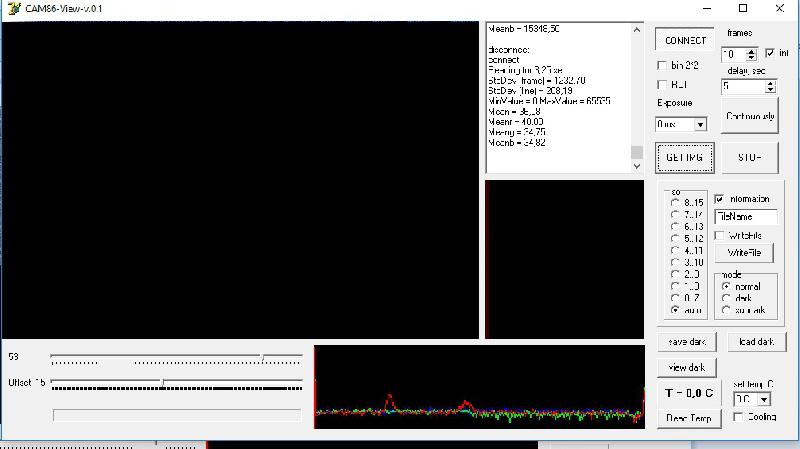This screenshot has width=800, height=449.
Task: Select sub dark mode radio button
Action: click(726, 310)
